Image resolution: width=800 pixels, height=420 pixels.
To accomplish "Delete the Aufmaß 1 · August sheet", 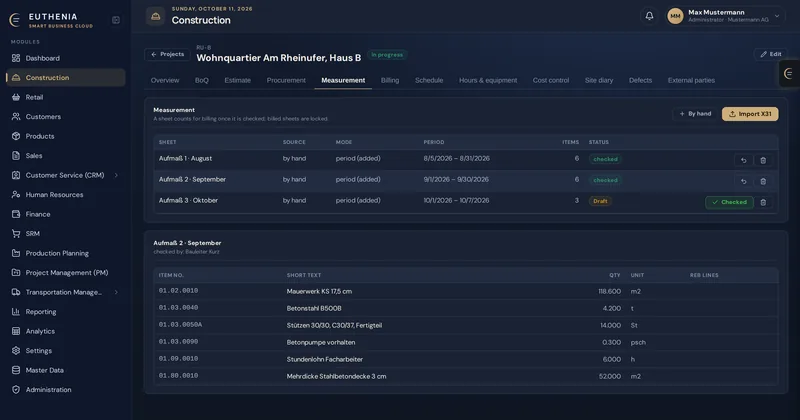I will coord(763,160).
